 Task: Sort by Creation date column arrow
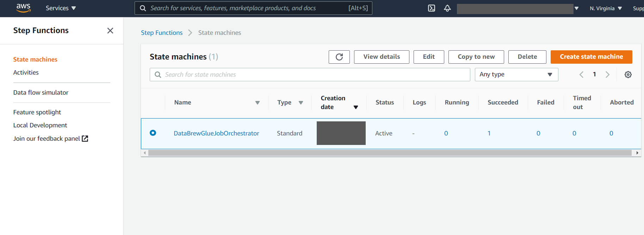(x=356, y=107)
